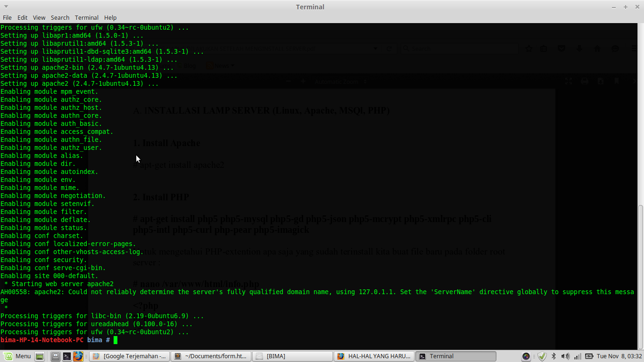This screenshot has height=362, width=644.
Task: Click the Firefox home icon
Action: [x=597, y=49]
